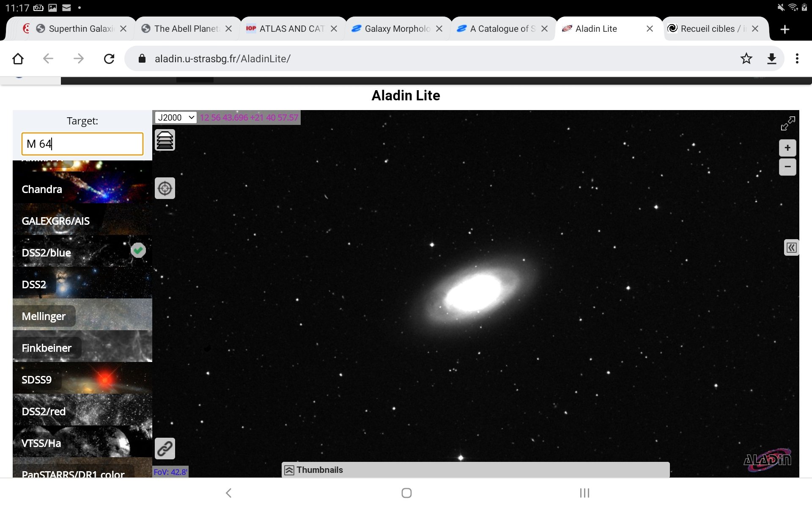
Task: Open the browser three-dot menu
Action: point(797,58)
